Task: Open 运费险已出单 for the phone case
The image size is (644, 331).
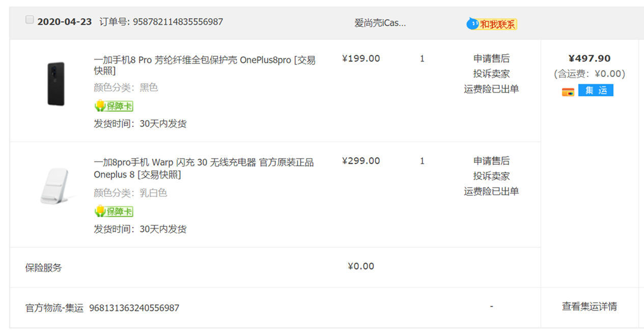Action: 491,89
